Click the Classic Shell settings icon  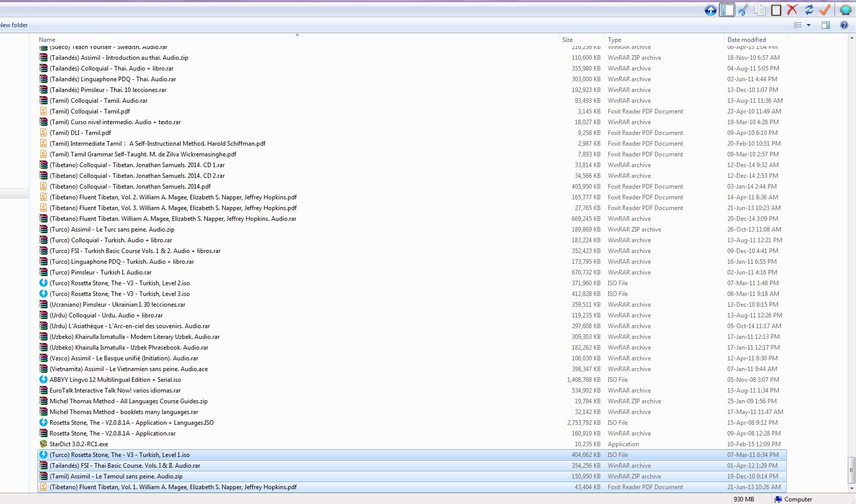(845, 10)
